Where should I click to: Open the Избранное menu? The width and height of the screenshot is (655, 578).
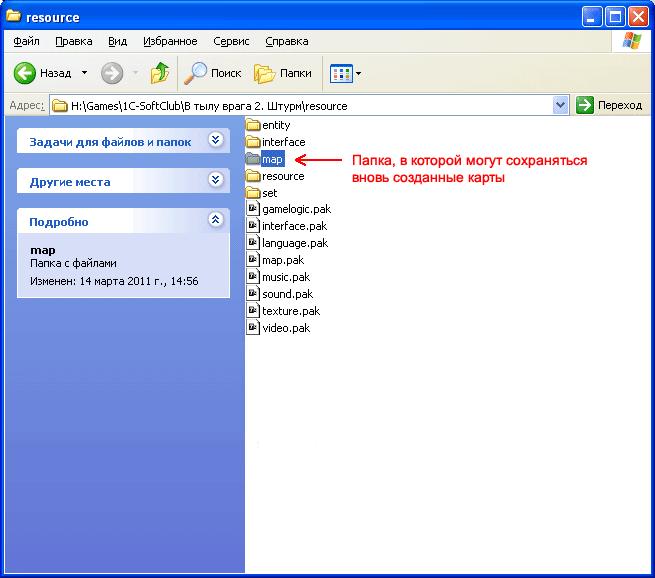pos(170,41)
